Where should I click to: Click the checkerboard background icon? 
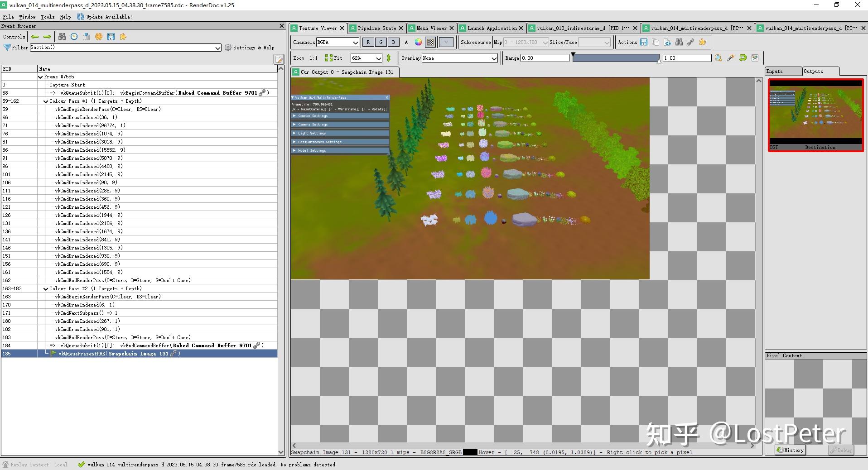pyautogui.click(x=430, y=42)
